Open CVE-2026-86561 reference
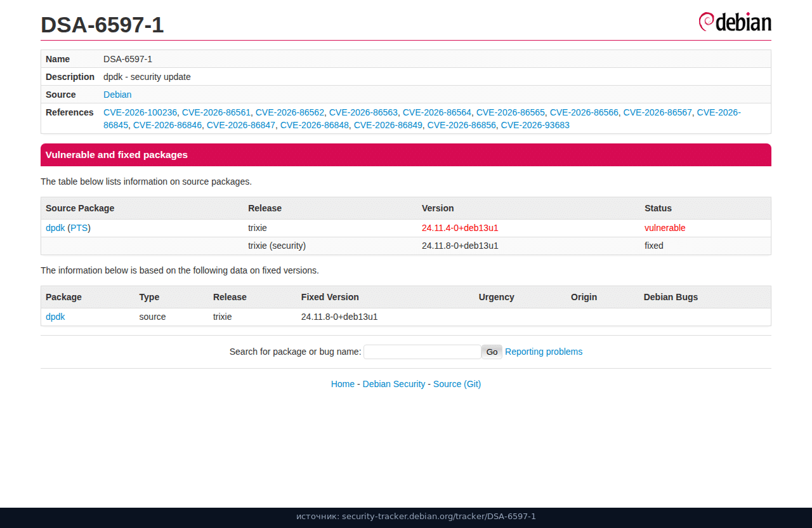This screenshot has height=528, width=812. click(216, 112)
